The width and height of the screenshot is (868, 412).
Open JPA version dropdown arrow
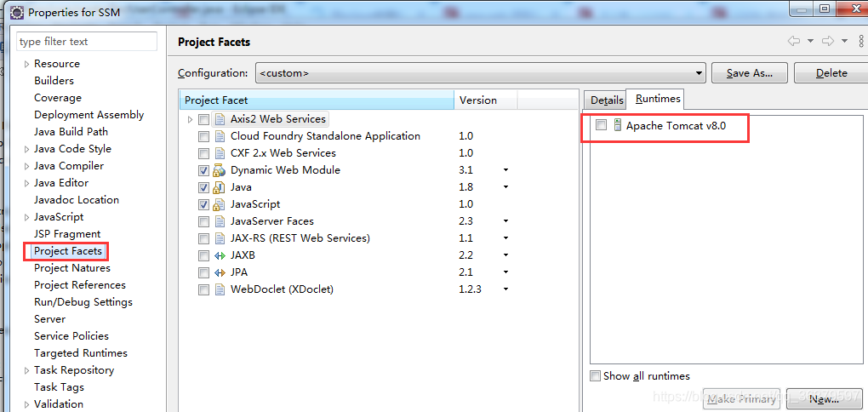(x=506, y=273)
